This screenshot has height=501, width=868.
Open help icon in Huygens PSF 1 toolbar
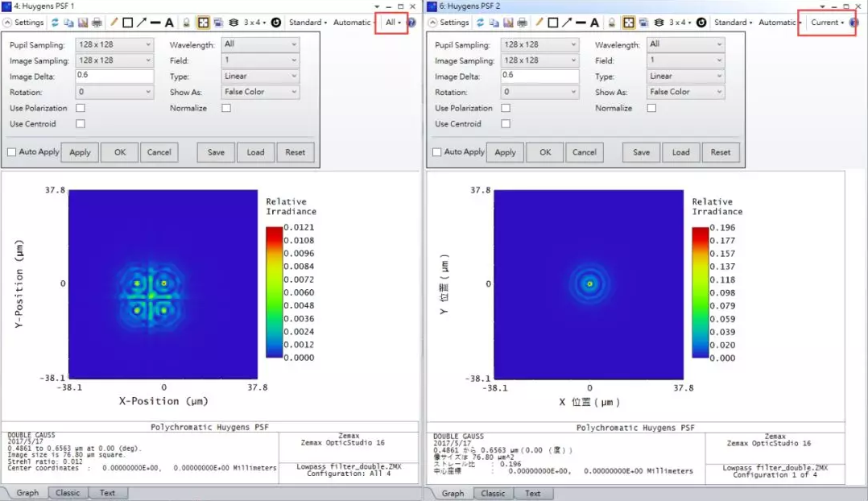411,23
